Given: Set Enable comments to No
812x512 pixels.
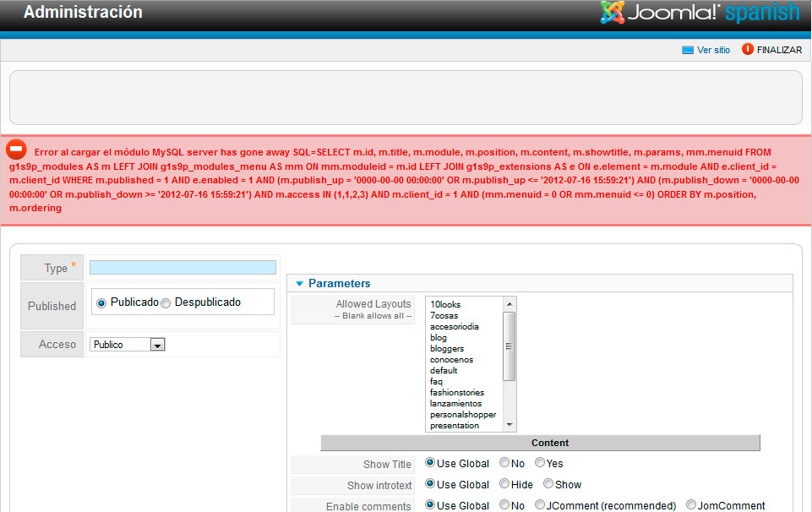Looking at the screenshot, I should point(504,504).
